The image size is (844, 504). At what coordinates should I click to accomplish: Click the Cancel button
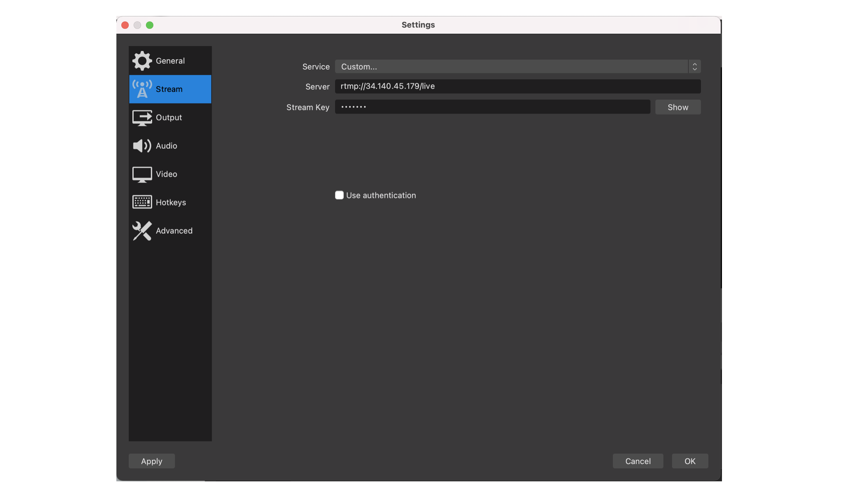point(637,461)
